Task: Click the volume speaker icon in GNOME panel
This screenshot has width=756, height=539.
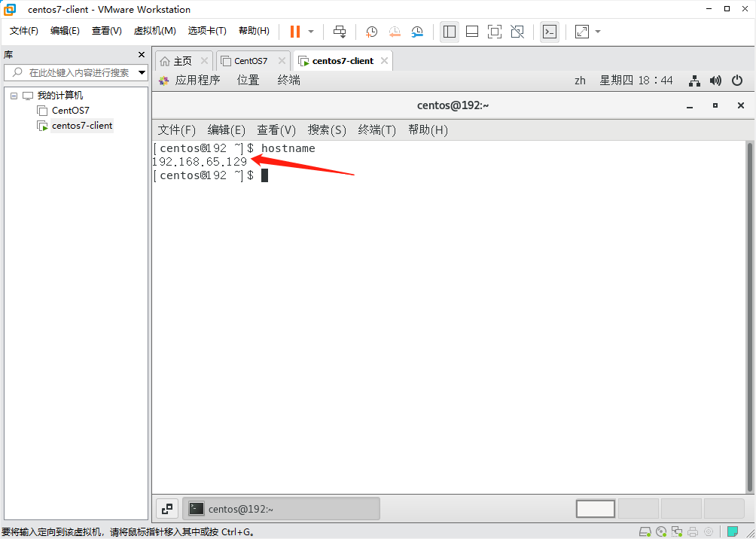Action: pos(715,81)
